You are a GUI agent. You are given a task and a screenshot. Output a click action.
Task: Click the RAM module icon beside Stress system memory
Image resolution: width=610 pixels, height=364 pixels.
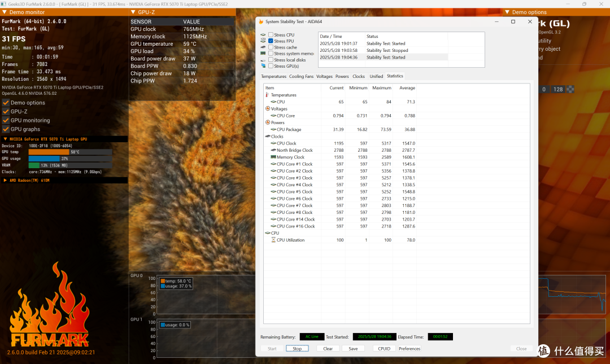[263, 53]
